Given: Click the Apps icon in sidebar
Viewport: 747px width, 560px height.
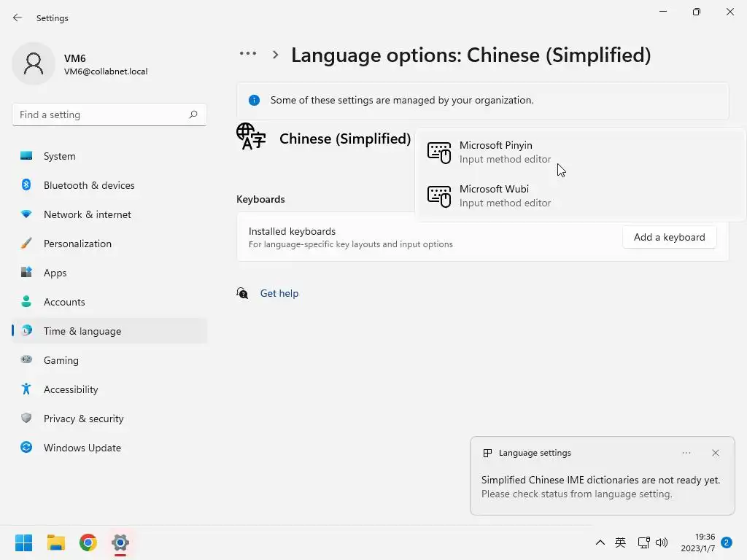Looking at the screenshot, I should [x=26, y=273].
